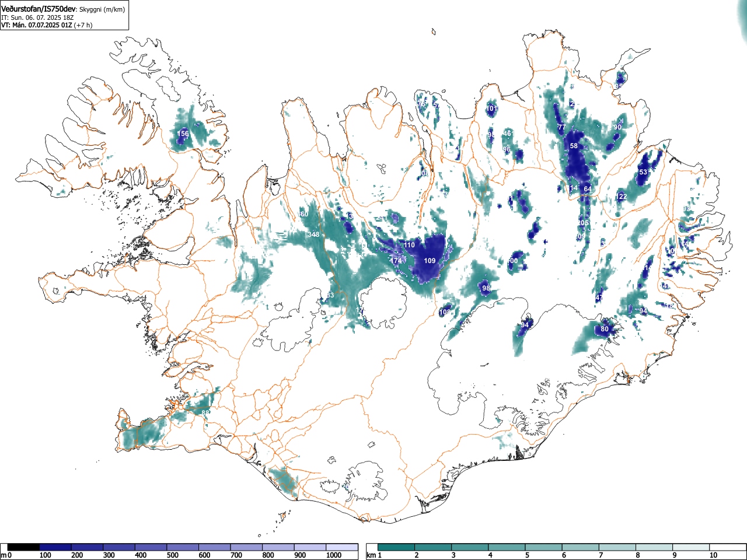Click the 'm' unit label beside legend 0

click(4, 555)
